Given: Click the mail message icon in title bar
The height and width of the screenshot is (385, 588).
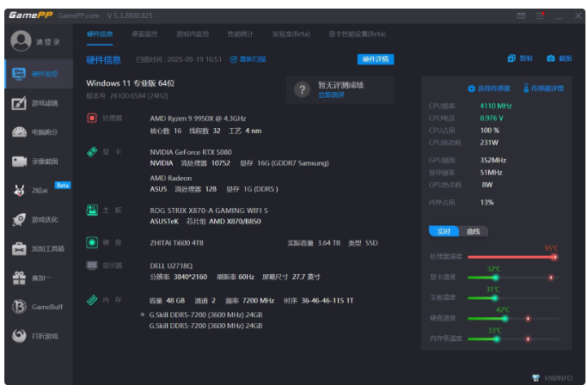Looking at the screenshot, I should 521,15.
